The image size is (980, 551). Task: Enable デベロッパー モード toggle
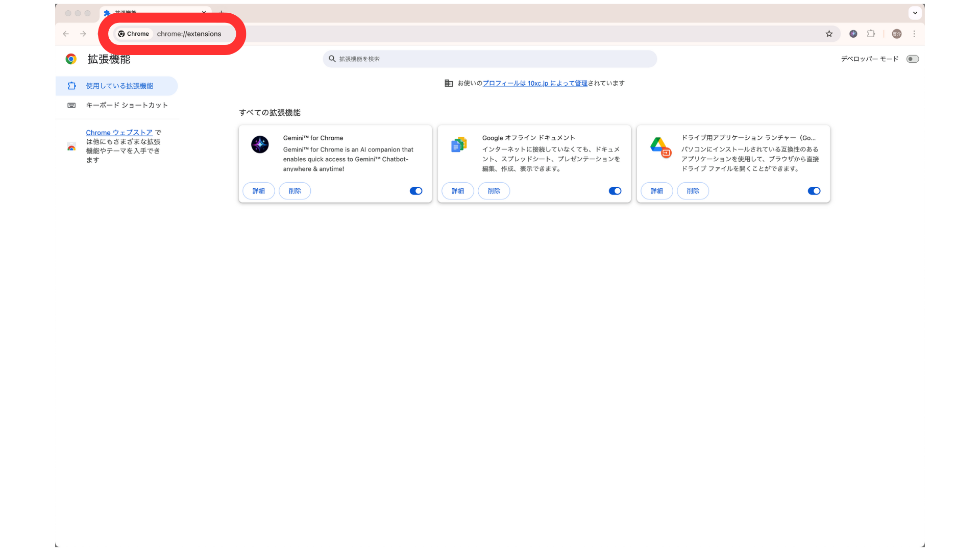[x=913, y=59]
